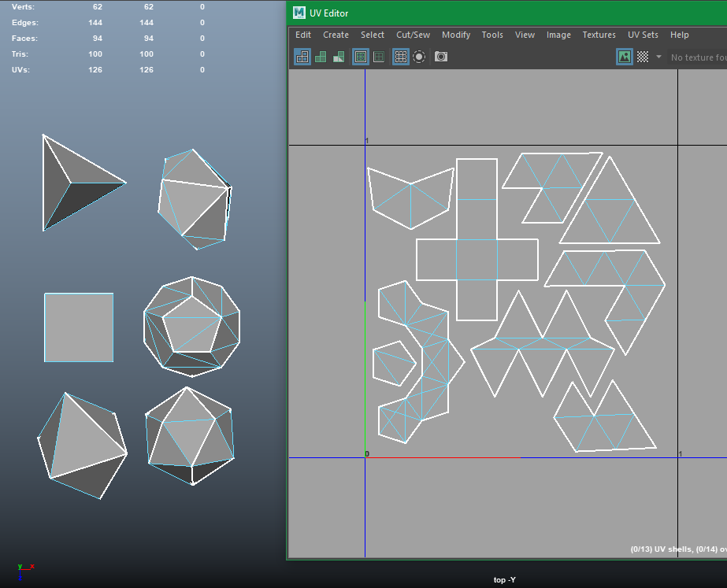Open the Cut/Sew menu
727x588 pixels.
[x=413, y=35]
